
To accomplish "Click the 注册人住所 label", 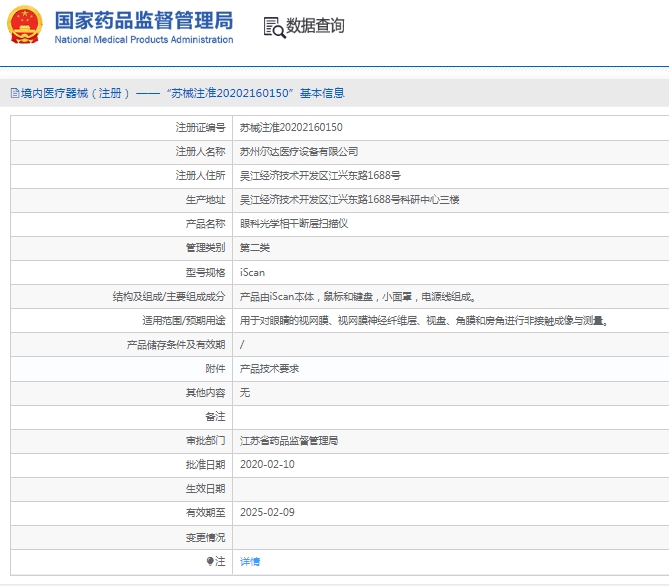I will point(200,175).
